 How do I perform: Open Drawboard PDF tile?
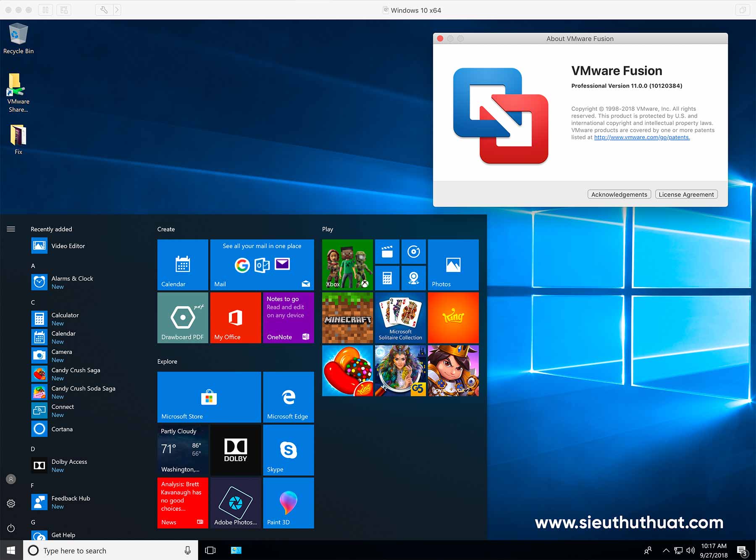[183, 318]
